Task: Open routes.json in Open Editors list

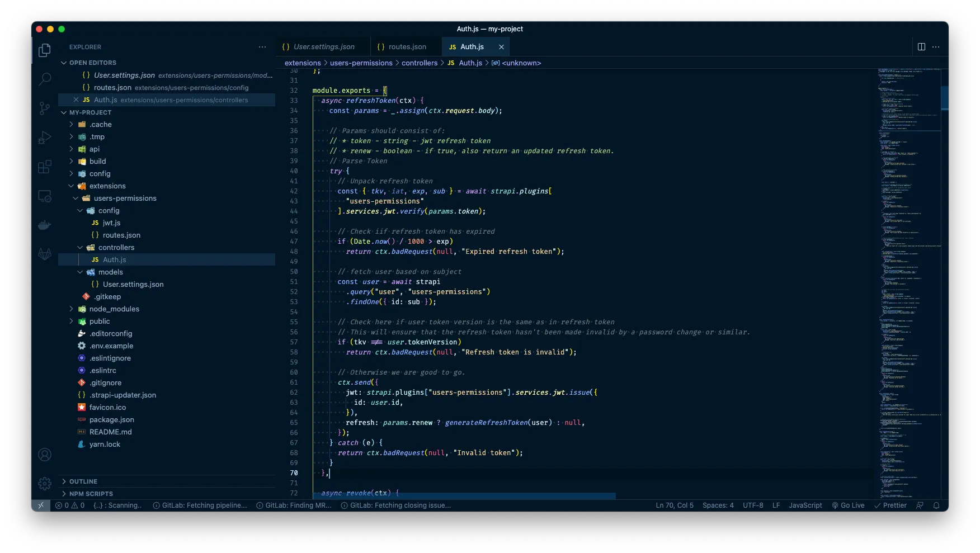Action: click(167, 88)
